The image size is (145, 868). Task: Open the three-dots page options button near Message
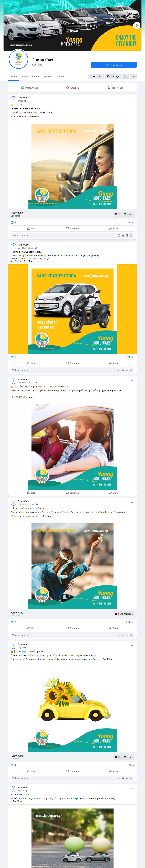tap(134, 76)
